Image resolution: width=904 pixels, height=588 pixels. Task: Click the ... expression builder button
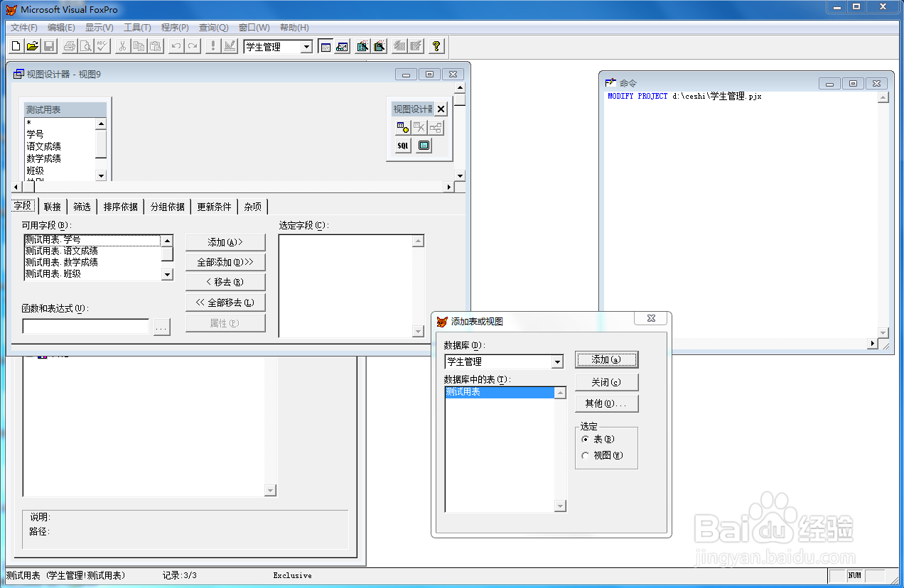click(x=162, y=327)
